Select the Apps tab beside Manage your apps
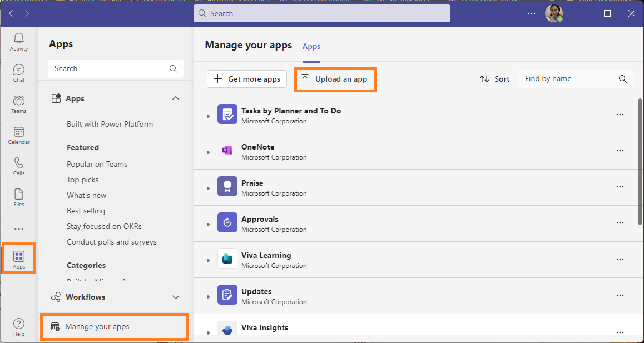Image resolution: width=644 pixels, height=343 pixels. (311, 46)
